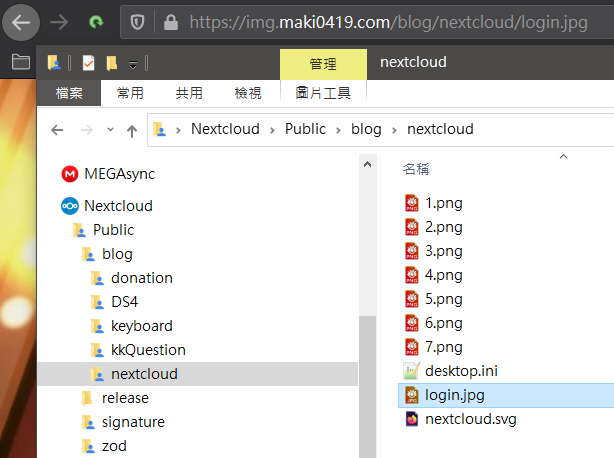Click the Nextcloud cloud icon in sidebar
The image size is (614, 458).
tap(69, 206)
